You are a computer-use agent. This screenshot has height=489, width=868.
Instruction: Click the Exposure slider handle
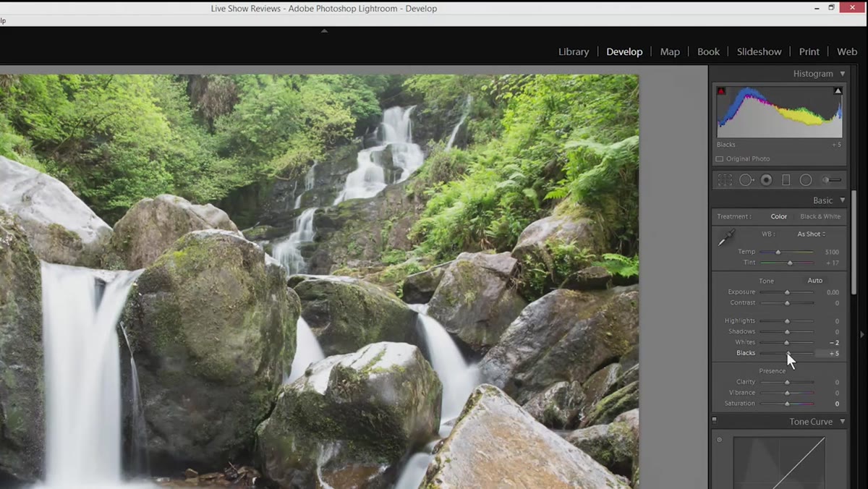pyautogui.click(x=787, y=292)
